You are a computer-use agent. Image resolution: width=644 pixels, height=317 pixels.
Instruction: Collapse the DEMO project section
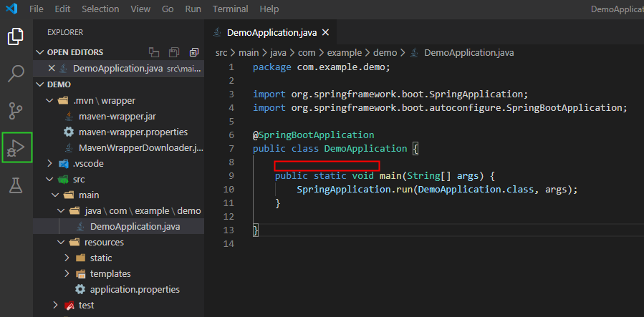click(40, 84)
